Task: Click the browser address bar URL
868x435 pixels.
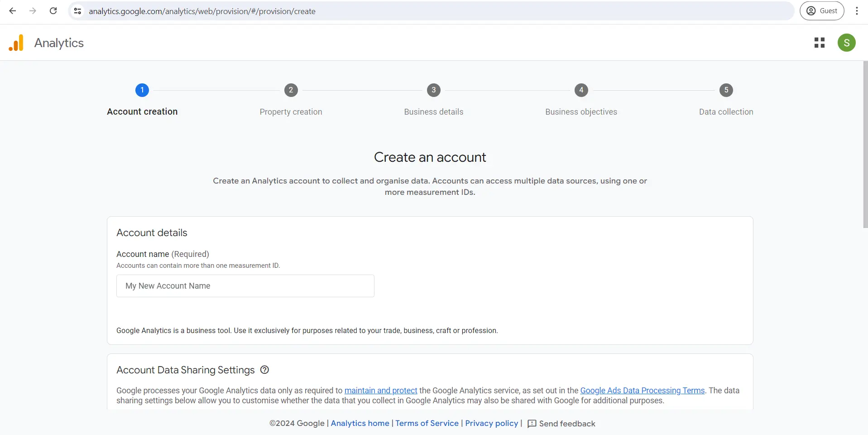Action: tap(202, 11)
